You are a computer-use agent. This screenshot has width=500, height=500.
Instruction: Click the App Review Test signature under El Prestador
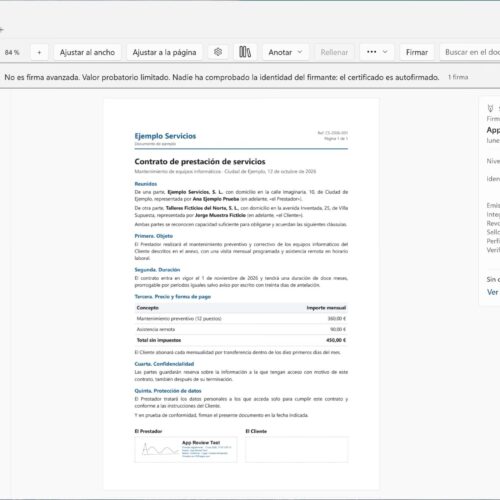click(186, 450)
